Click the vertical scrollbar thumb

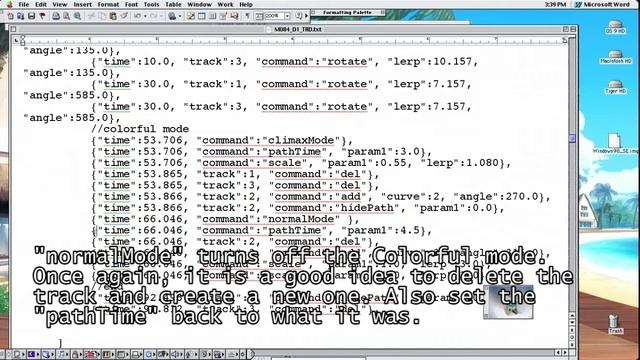pyautogui.click(x=572, y=138)
